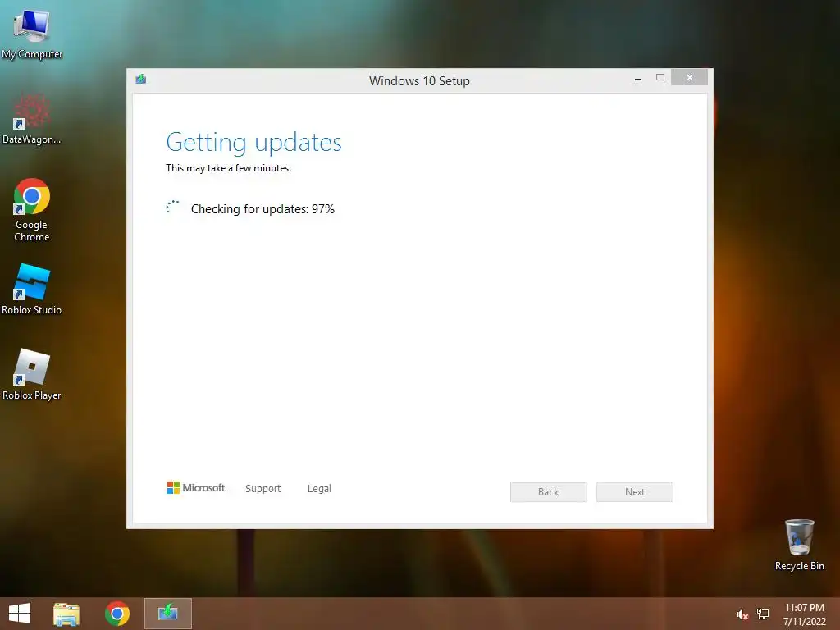Close the Windows 10 Setup window
Viewport: 840px width, 630px height.
click(689, 78)
